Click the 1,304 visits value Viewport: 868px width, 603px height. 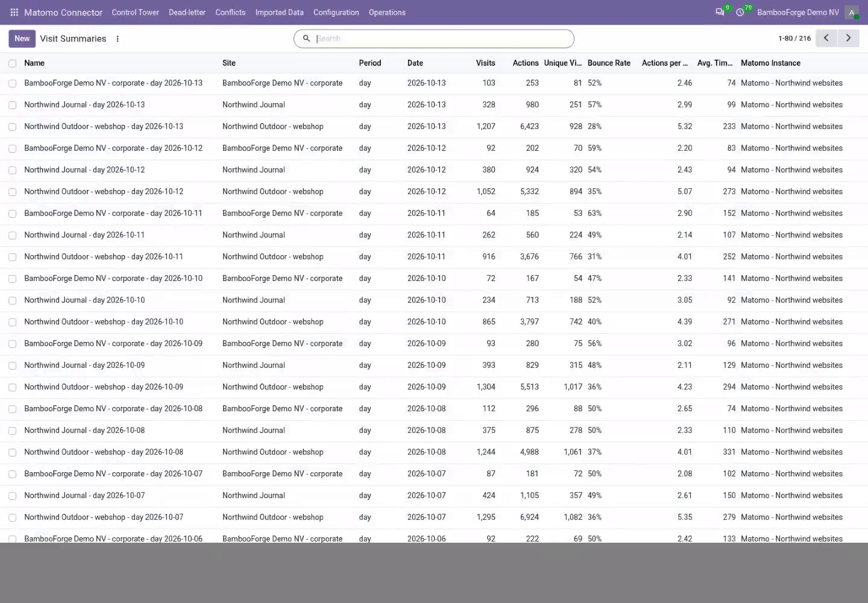pyautogui.click(x=486, y=387)
